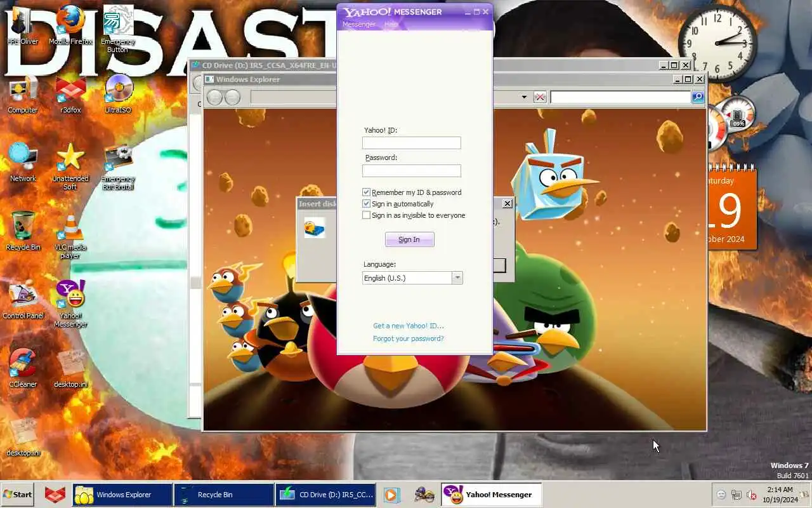Click Forgot your password link
Viewport: 812px width, 508px height.
coord(409,338)
